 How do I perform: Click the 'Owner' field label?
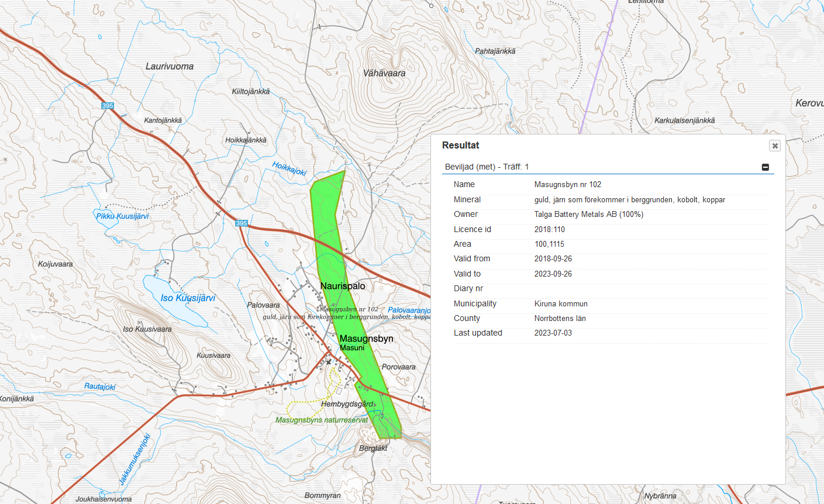click(466, 214)
